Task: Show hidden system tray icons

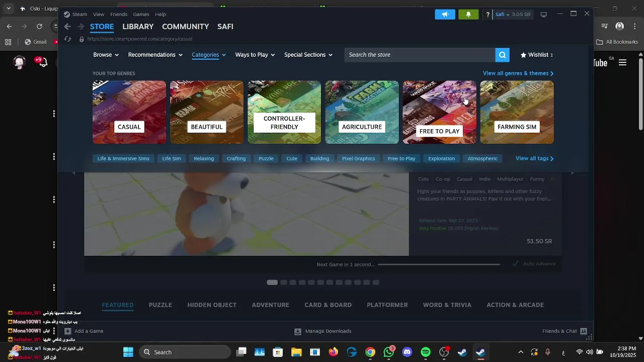Action: tap(521, 352)
